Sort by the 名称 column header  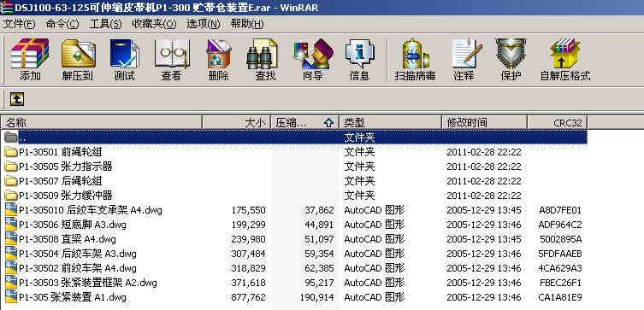pyautogui.click(x=102, y=122)
